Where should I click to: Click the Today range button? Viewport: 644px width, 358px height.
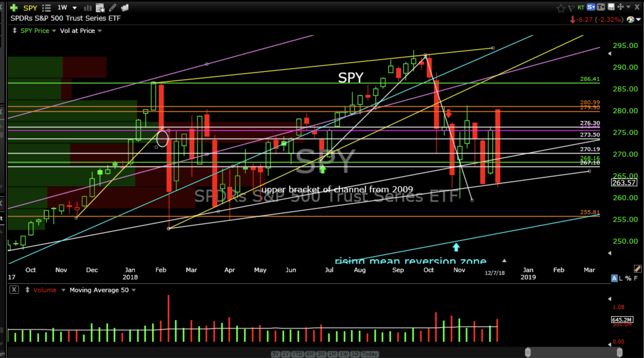point(369,354)
